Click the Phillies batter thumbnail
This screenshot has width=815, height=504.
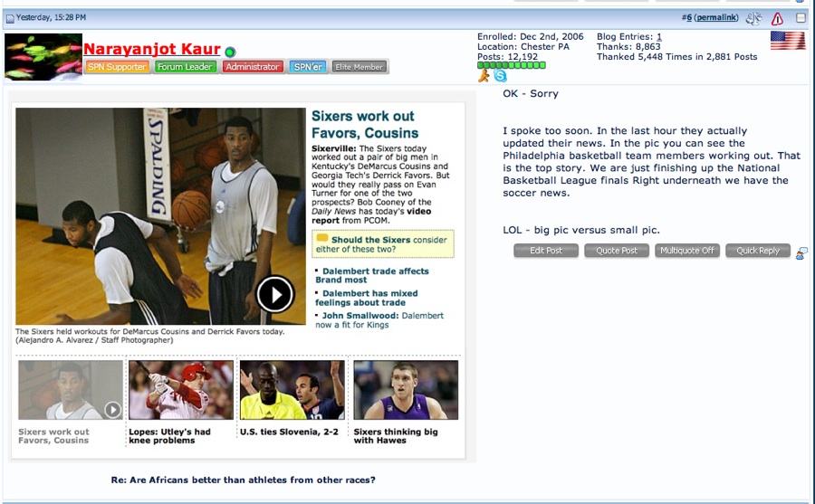[x=181, y=390]
